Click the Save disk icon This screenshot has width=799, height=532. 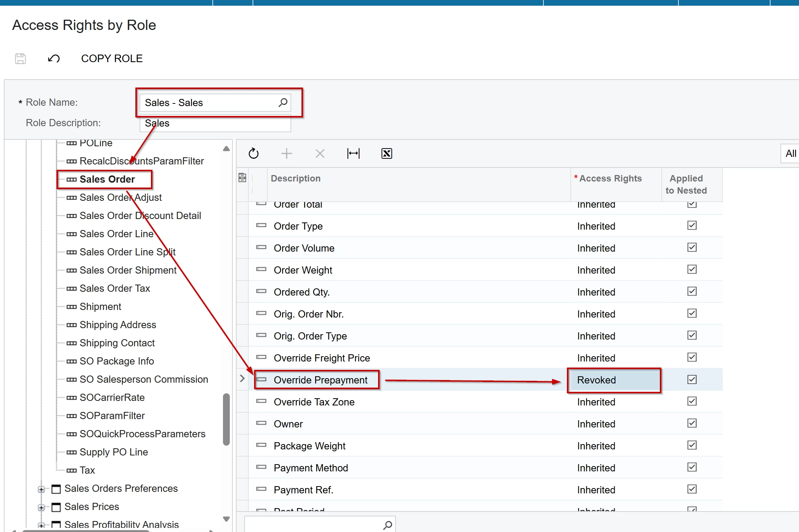click(x=20, y=59)
